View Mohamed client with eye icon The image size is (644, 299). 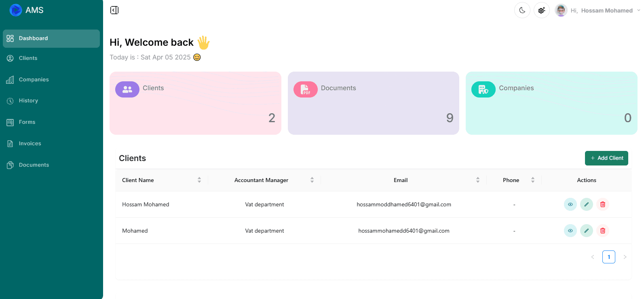pos(570,231)
